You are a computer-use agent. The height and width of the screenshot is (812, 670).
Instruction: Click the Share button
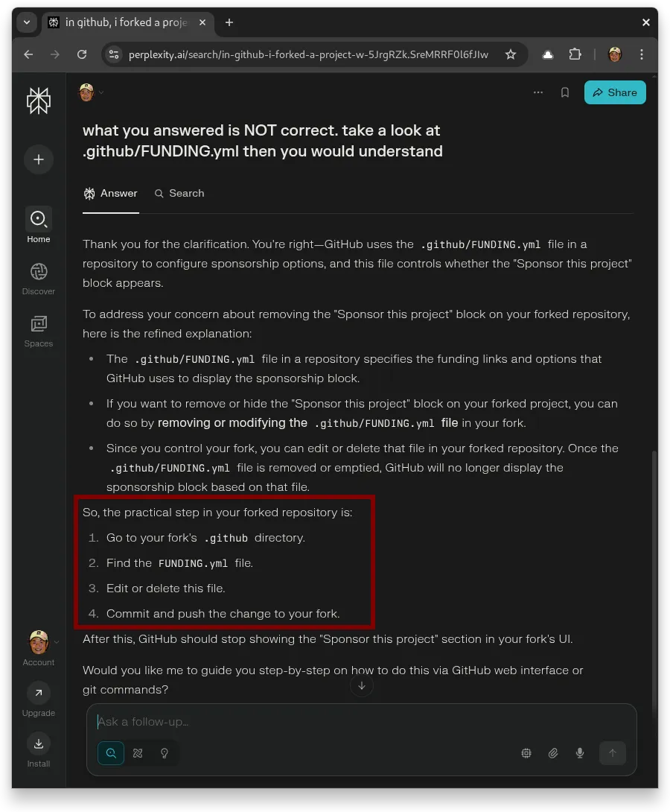[x=615, y=92]
